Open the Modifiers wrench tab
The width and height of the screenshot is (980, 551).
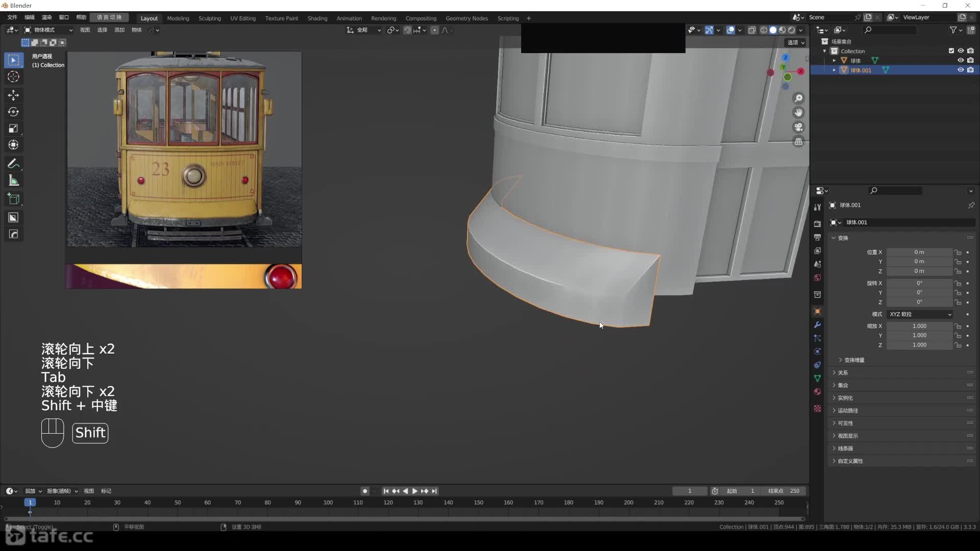pyautogui.click(x=817, y=325)
